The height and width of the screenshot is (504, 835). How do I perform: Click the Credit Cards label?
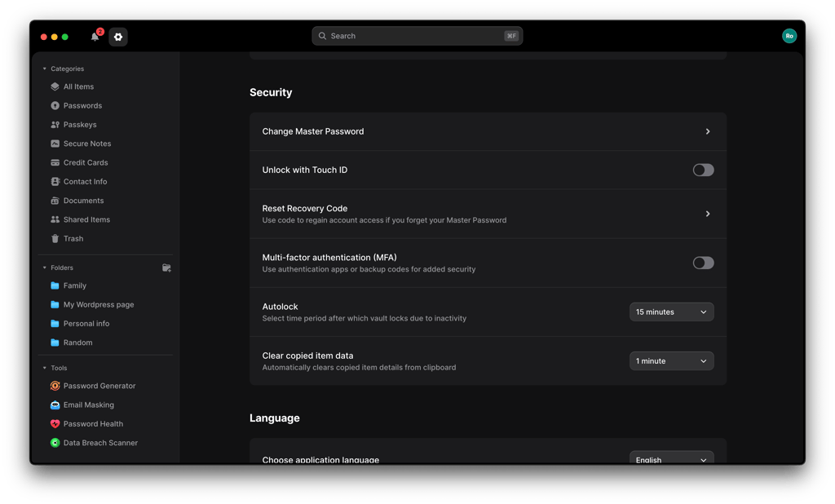pos(86,162)
